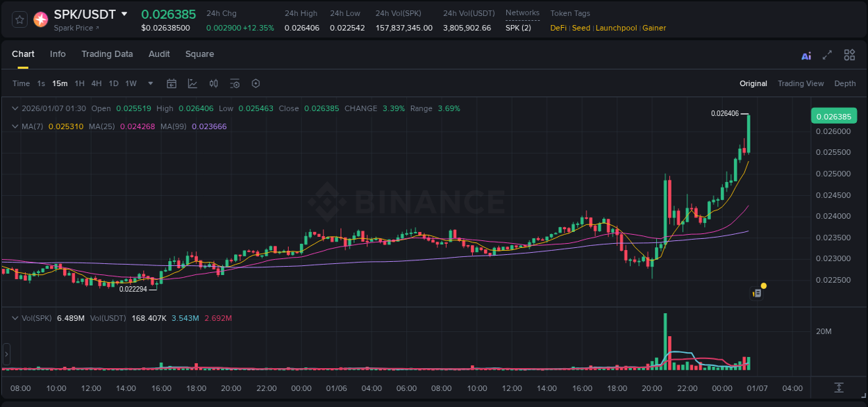Open the Audit tab
This screenshot has height=407, width=868.
[x=159, y=53]
